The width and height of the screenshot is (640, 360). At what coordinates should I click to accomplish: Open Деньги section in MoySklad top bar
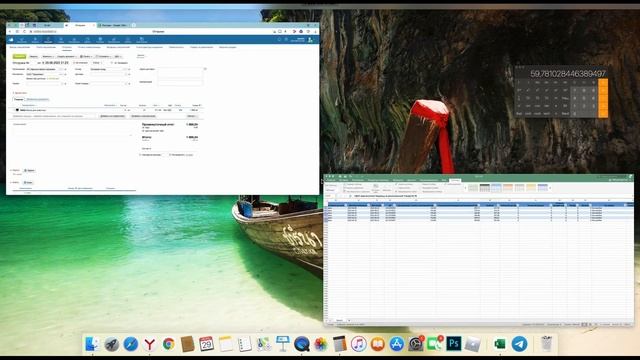(x=88, y=40)
